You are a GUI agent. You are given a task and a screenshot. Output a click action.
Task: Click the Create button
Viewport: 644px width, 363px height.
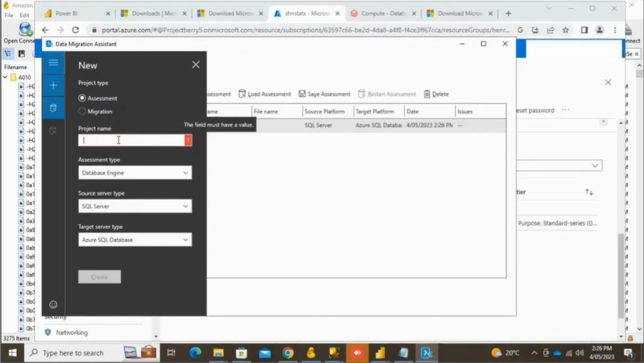(x=100, y=277)
